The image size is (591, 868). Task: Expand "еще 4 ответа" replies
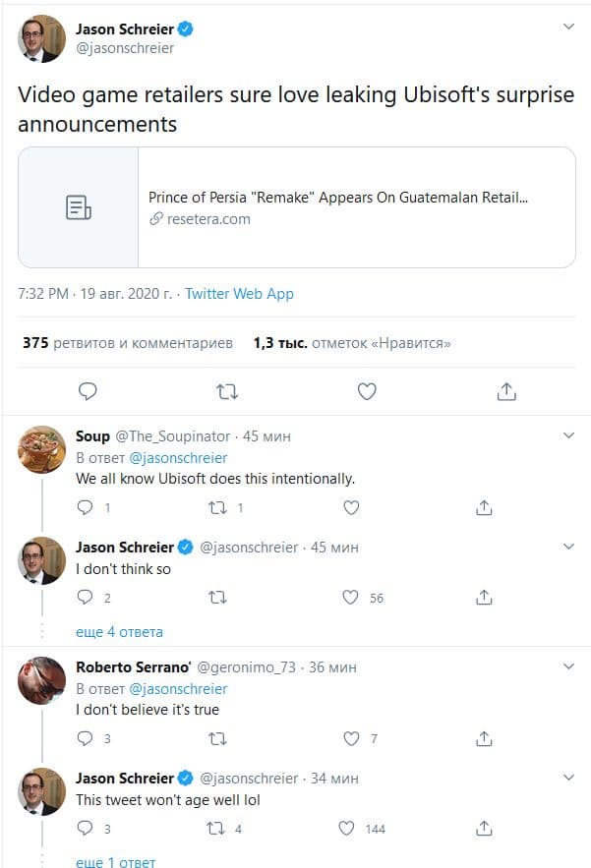[119, 631]
